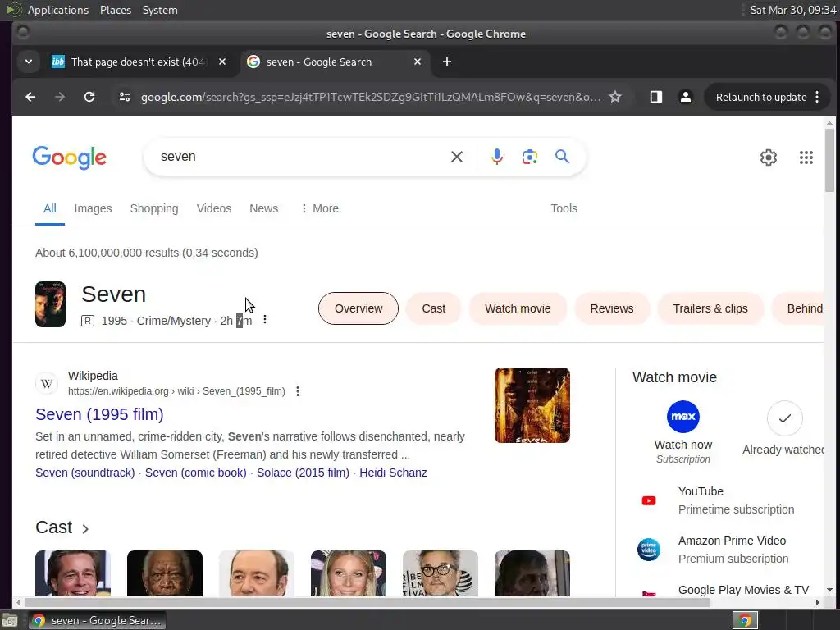The image size is (840, 630).
Task: Click the horizontal scrollbar at bottom
Action: [367, 602]
